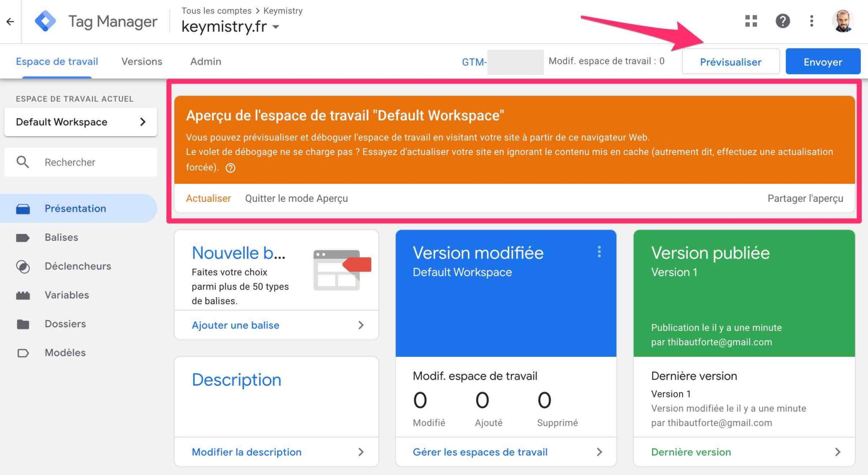Click the Présentation sidebar icon
Viewport: 868px width, 475px height.
coord(23,208)
